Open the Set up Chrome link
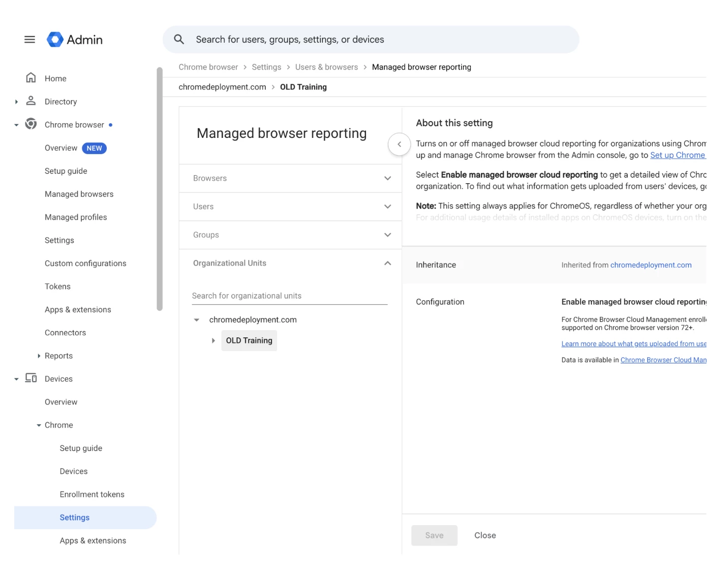Screen dimensions: 728x578 coord(678,155)
